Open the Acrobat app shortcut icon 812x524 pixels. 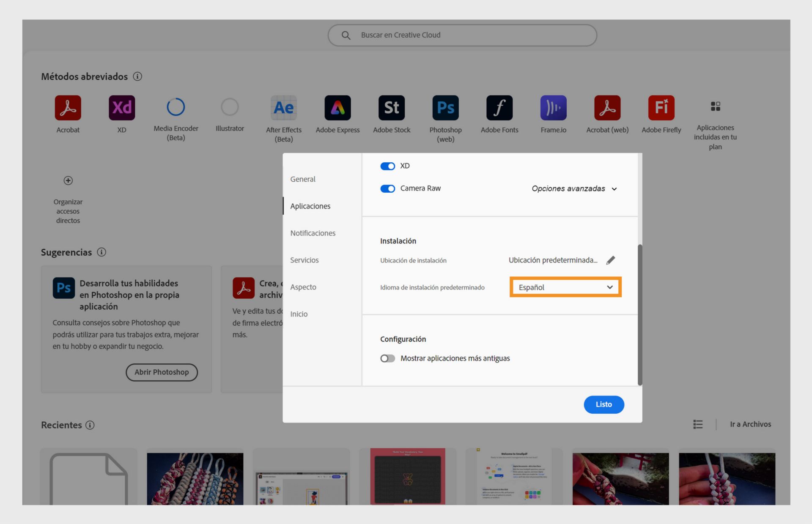click(68, 108)
